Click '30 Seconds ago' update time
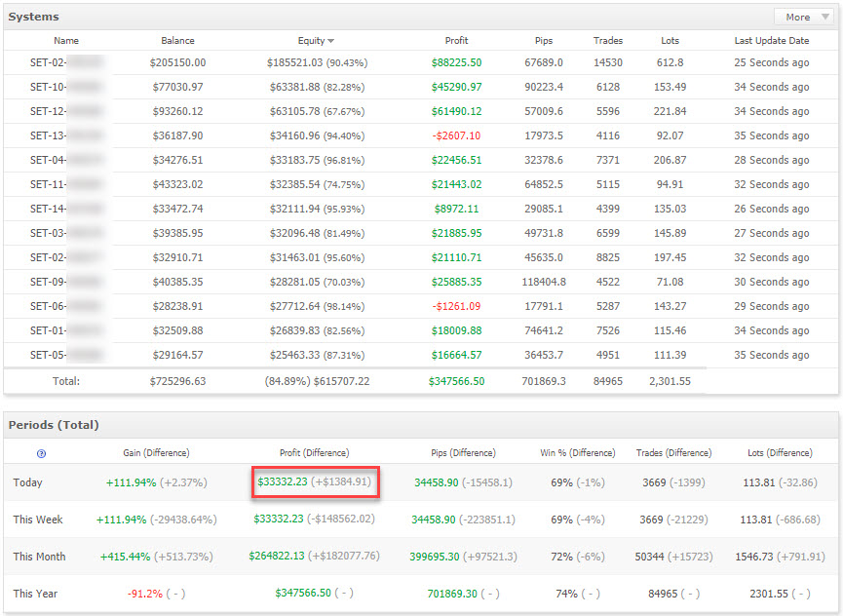This screenshot has height=616, width=843. [x=772, y=282]
